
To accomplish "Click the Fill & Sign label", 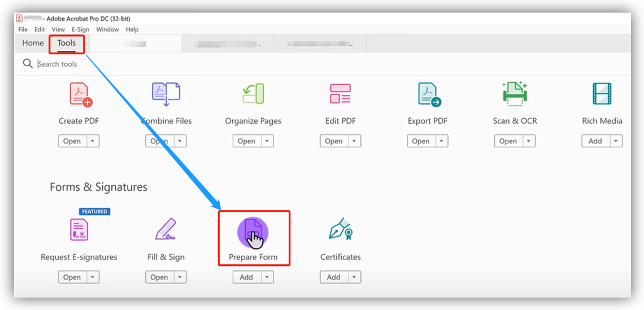I will 166,257.
